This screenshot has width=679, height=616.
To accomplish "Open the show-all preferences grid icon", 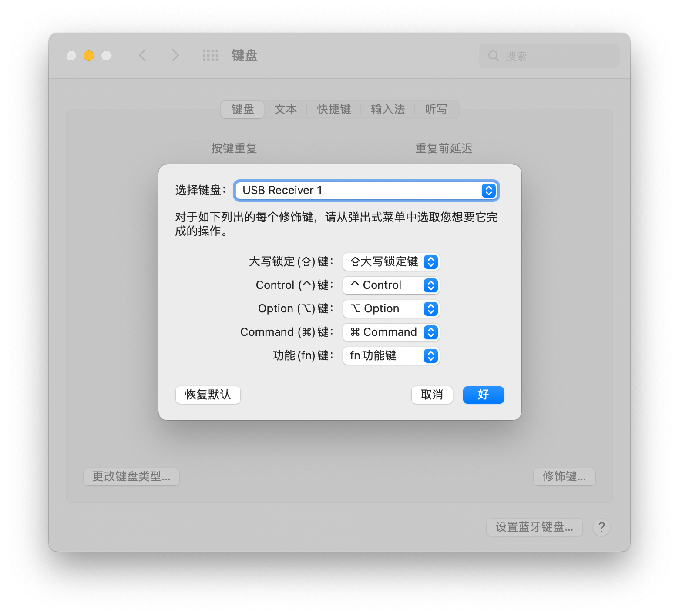I will click(211, 55).
